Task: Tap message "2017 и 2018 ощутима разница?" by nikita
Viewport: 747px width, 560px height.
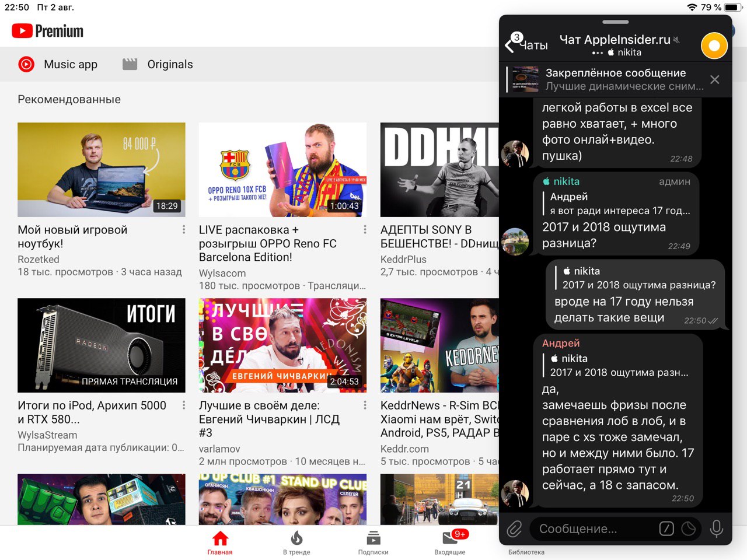Action: 603,235
